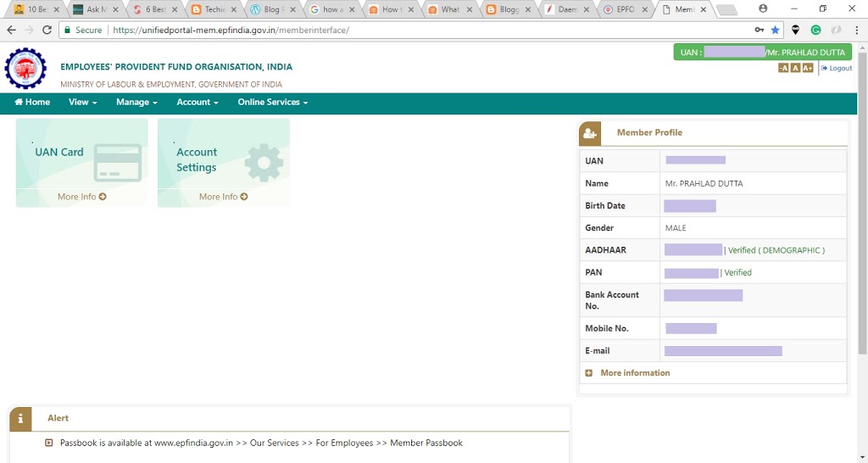Switch to the 'Techie' tab
The height and width of the screenshot is (463, 868).
(214, 9)
